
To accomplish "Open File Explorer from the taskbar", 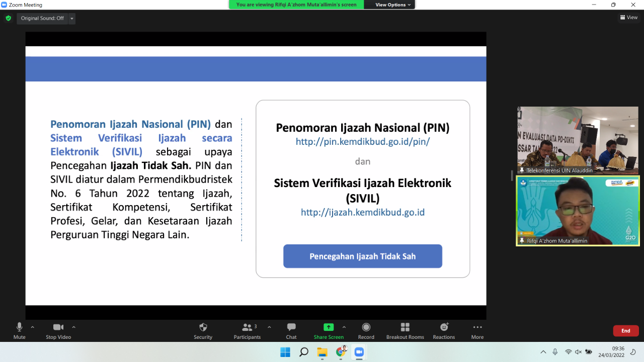I will click(322, 352).
